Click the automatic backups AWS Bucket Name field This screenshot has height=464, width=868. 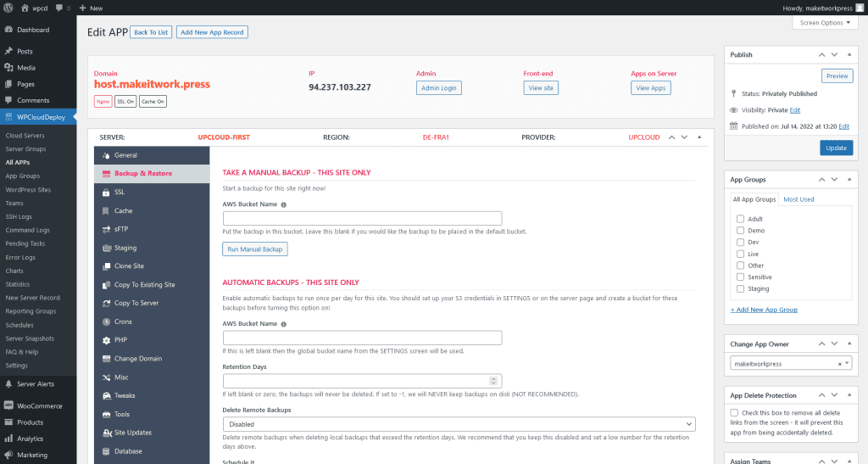coord(362,338)
